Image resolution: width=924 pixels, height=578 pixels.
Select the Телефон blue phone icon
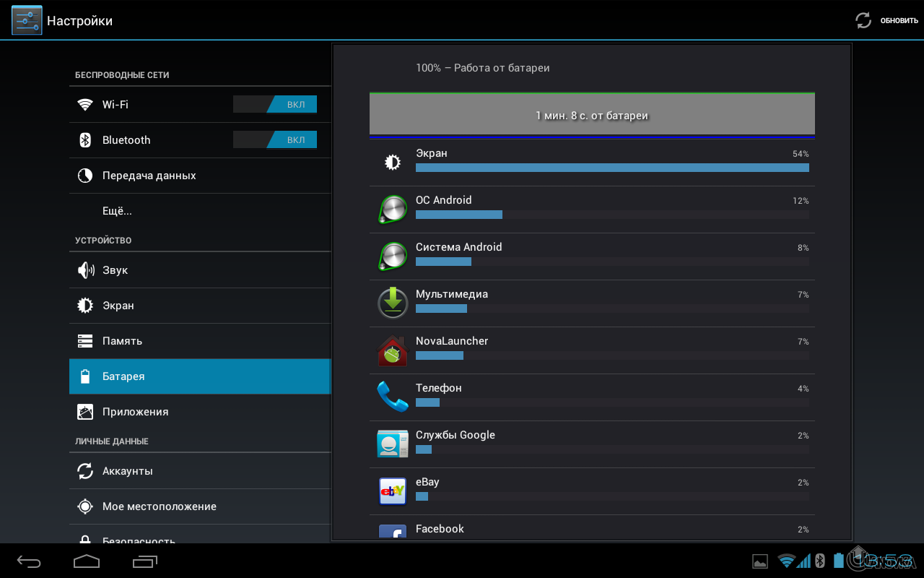pyautogui.click(x=392, y=397)
